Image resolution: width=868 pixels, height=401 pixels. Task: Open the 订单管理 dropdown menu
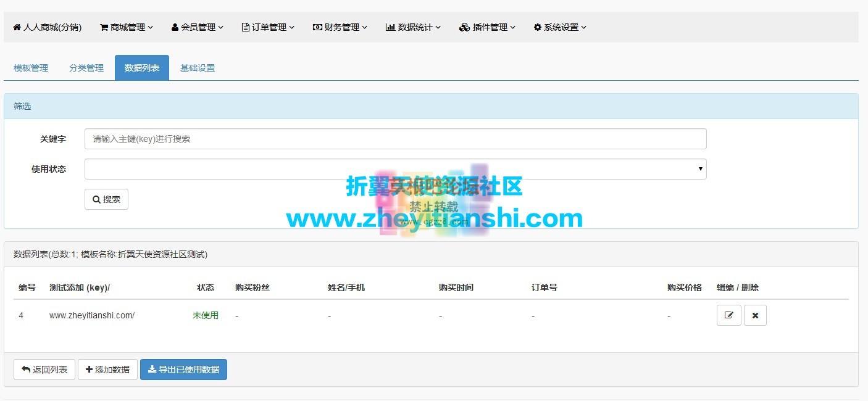268,27
